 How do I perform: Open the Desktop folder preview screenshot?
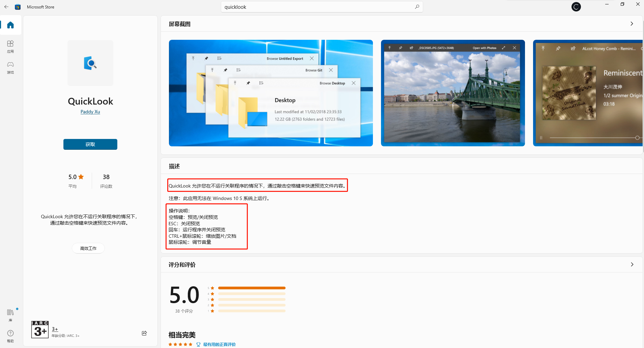(271, 93)
